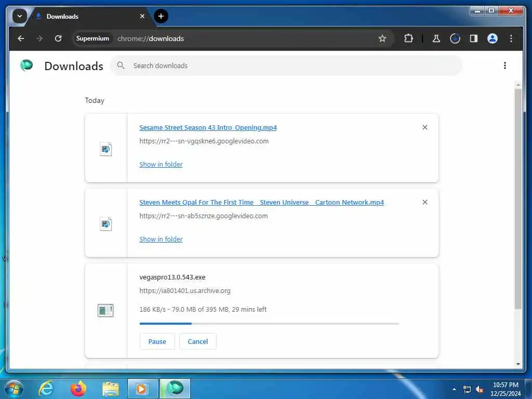The height and width of the screenshot is (399, 532).
Task: Click the vegaspro download progress bar
Action: click(270, 324)
